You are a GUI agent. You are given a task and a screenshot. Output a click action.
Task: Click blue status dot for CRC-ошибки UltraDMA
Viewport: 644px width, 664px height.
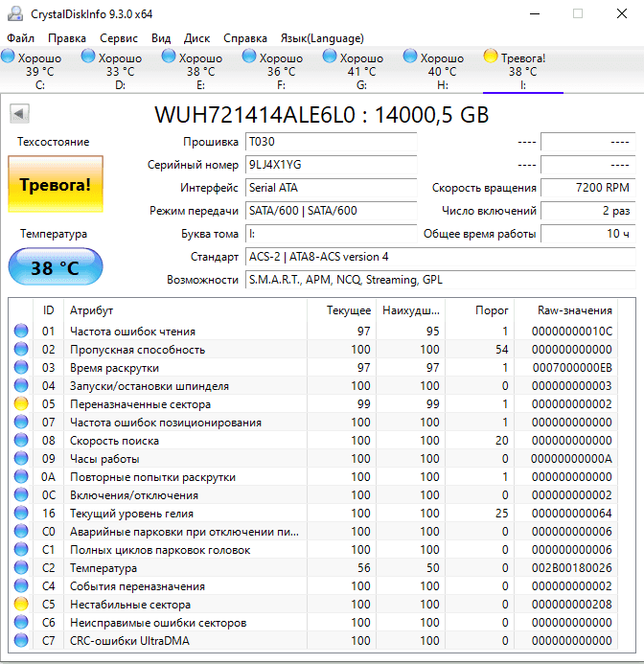(21, 641)
